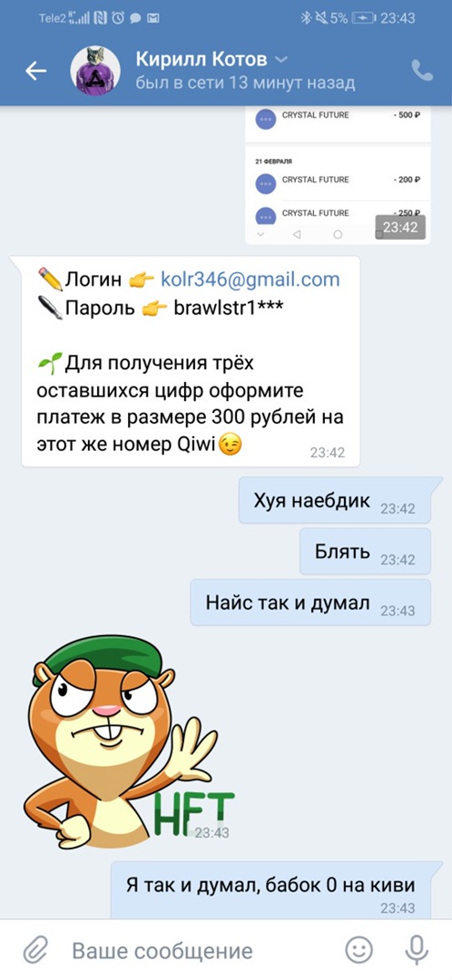452x980 pixels.
Task: Open Кирилл Котов's profile avatar
Action: [95, 71]
